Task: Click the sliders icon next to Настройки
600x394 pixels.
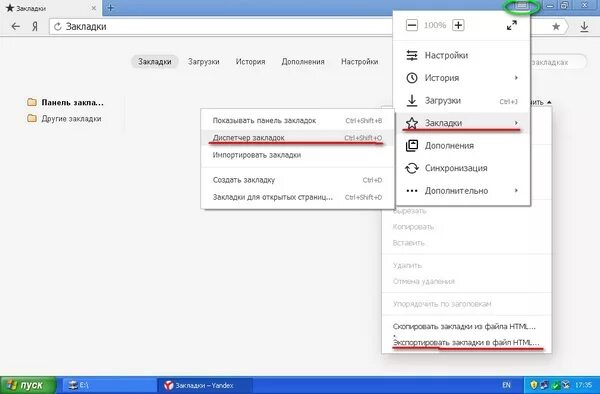Action: 412,55
